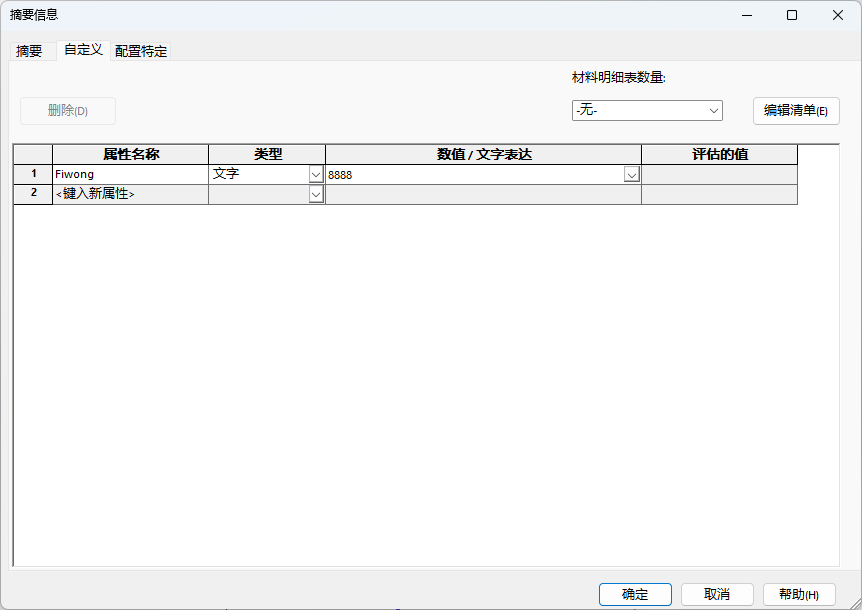Open help via 帮助(H) button
This screenshot has width=862, height=610.
[798, 594]
